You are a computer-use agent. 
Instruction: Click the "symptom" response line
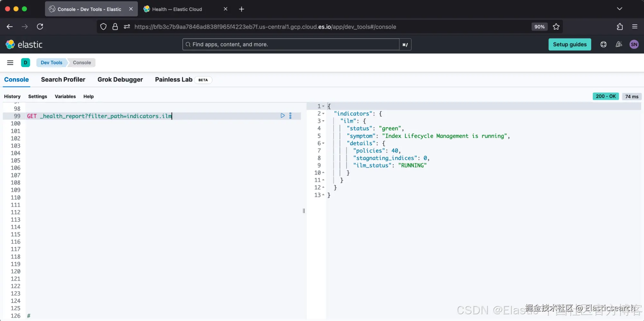tap(428, 136)
